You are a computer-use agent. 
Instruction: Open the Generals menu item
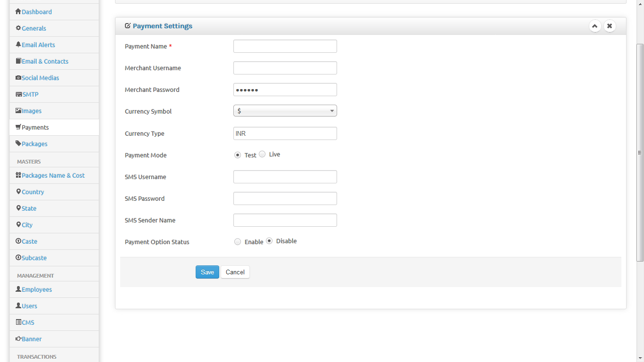34,28
